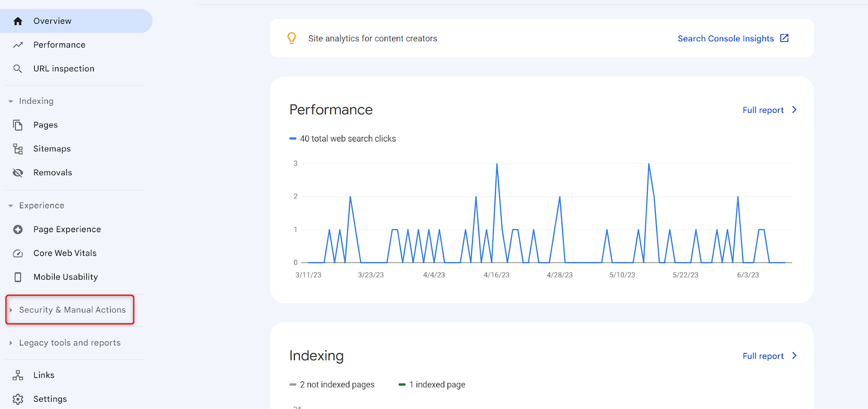Click the Sitemaps tree icon
868x409 pixels.
coord(18,149)
